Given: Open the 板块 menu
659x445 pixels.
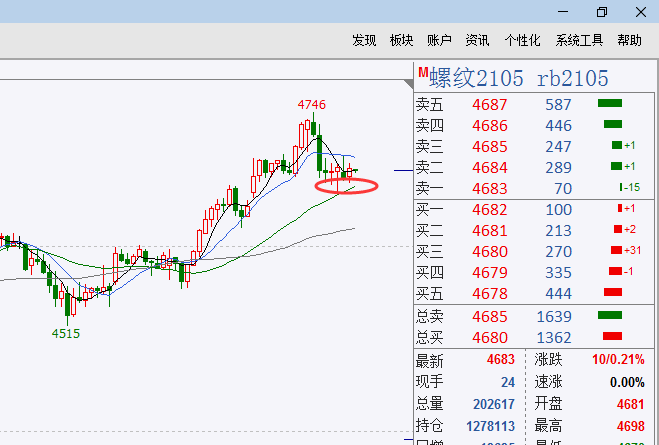Looking at the screenshot, I should (x=401, y=40).
